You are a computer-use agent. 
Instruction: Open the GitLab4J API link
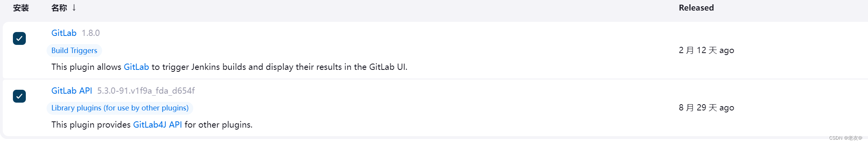click(157, 124)
